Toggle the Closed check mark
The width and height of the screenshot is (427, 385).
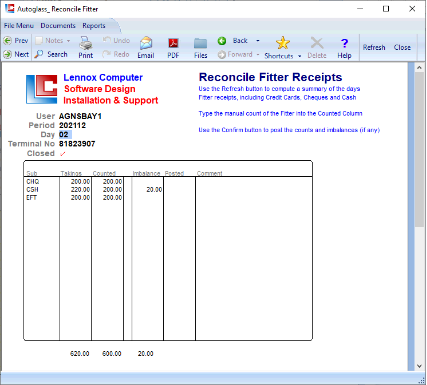[63, 154]
